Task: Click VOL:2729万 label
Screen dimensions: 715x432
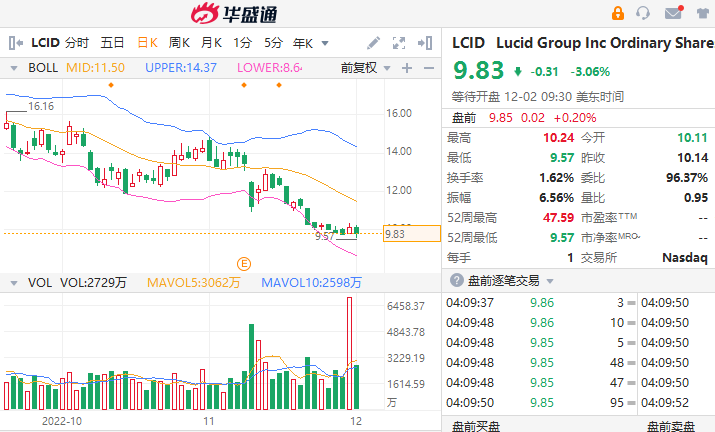Action: point(93,283)
